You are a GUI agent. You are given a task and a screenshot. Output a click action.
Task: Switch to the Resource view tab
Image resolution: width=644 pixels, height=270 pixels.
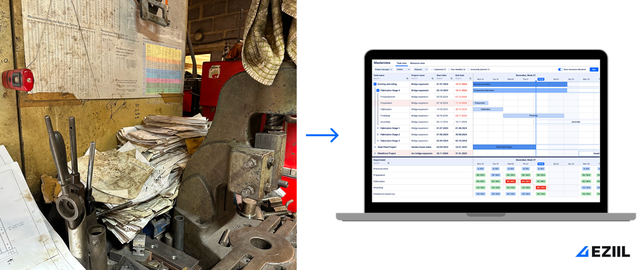click(418, 63)
